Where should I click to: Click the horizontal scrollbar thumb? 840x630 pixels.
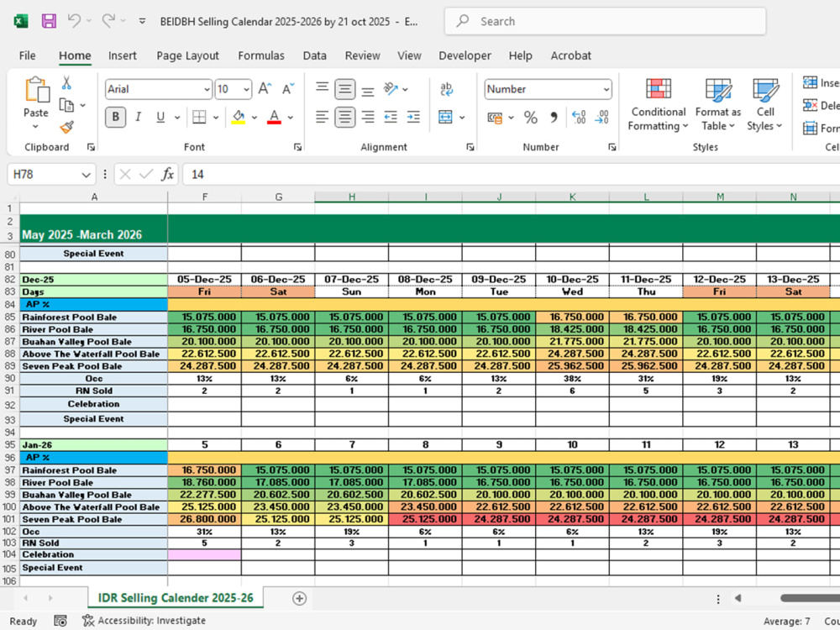[810, 598]
